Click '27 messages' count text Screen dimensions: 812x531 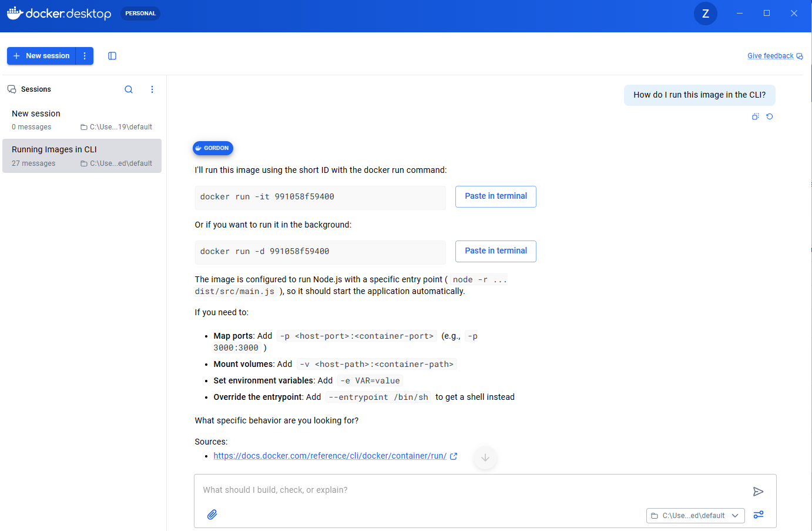(33, 163)
